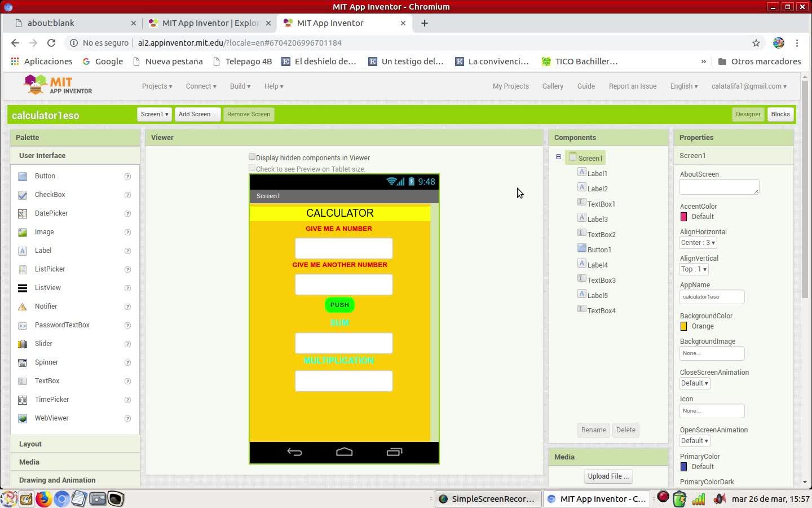
Task: Open the User Interface palette section
Action: 75,156
